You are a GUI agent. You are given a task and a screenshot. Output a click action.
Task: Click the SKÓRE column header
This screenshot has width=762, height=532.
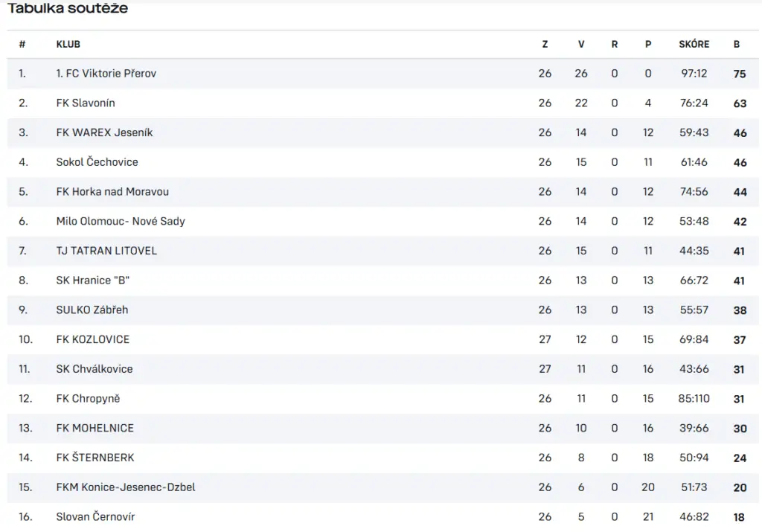coord(694,44)
